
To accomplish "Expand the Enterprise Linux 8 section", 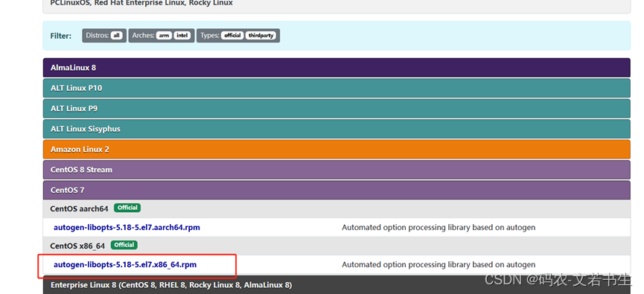I will click(337, 284).
